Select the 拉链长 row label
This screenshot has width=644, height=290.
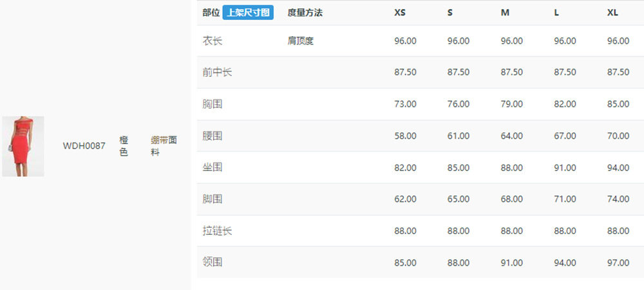coord(217,231)
